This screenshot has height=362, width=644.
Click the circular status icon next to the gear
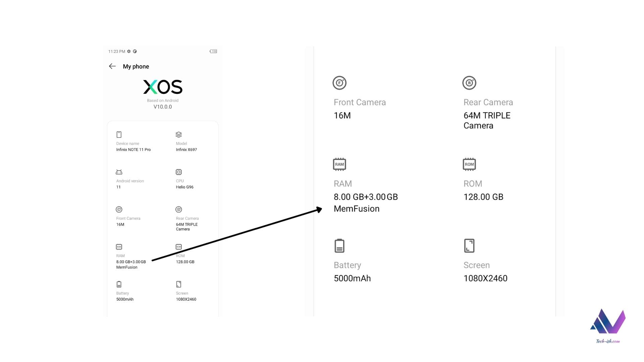135,51
